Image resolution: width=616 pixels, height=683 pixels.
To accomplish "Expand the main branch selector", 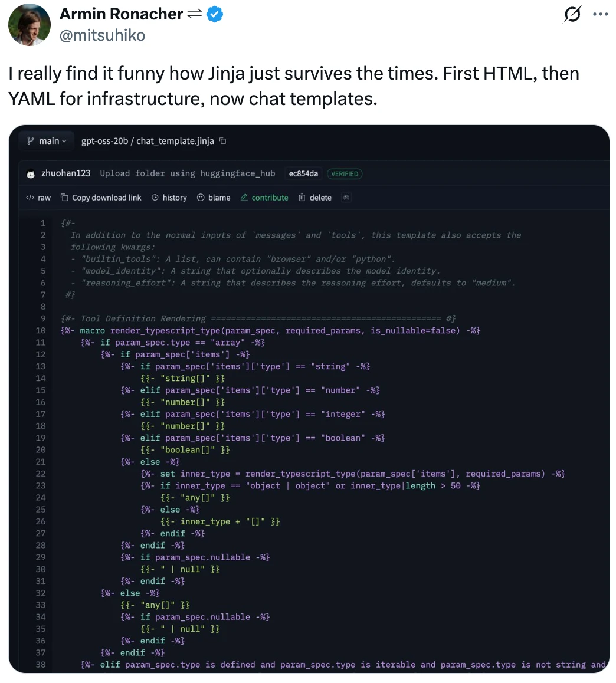I will (47, 141).
